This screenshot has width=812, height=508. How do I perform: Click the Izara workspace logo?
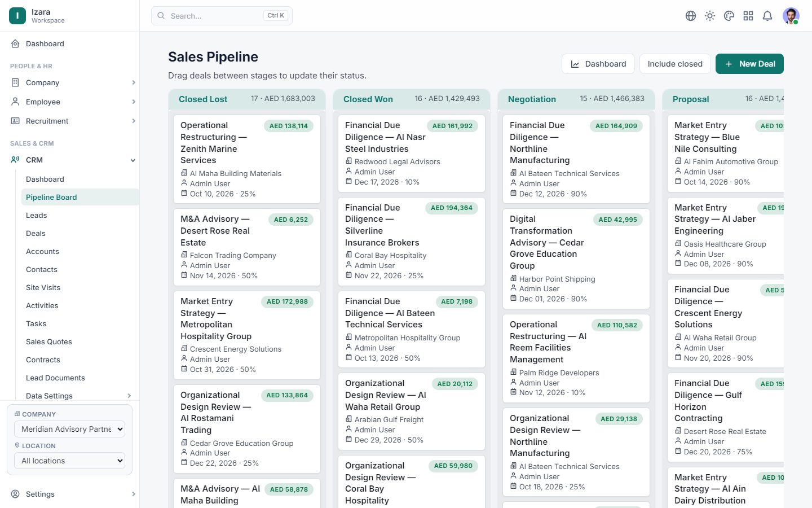(17, 16)
